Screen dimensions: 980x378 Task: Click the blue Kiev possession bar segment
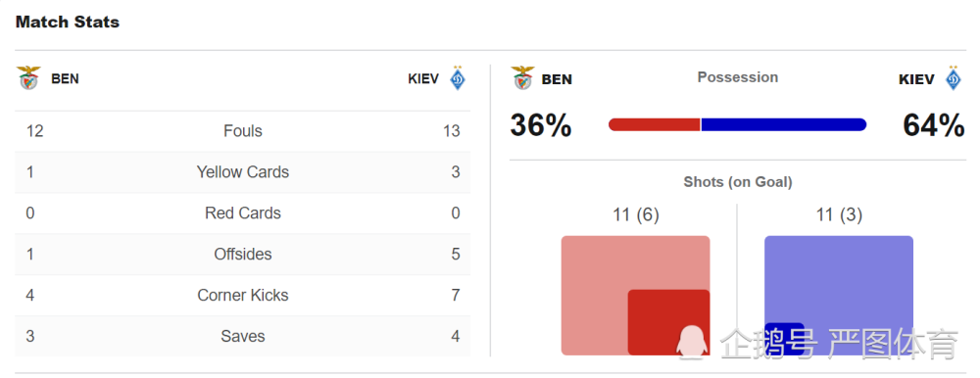click(784, 124)
